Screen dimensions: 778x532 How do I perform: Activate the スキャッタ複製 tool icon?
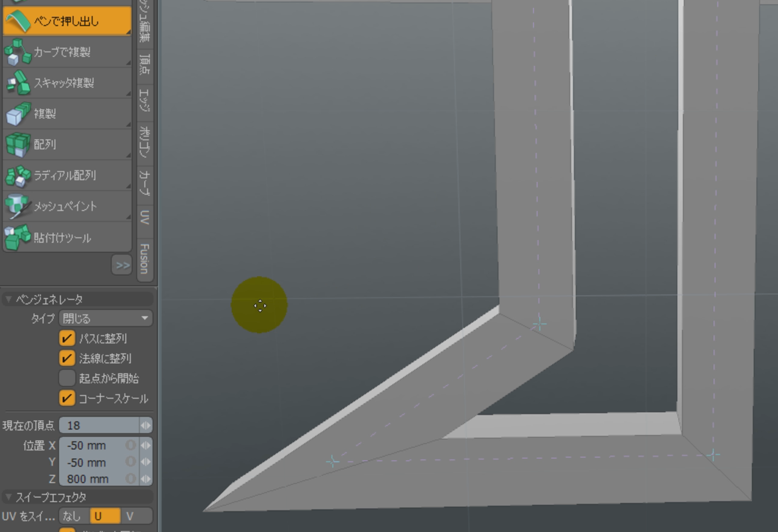coord(18,83)
